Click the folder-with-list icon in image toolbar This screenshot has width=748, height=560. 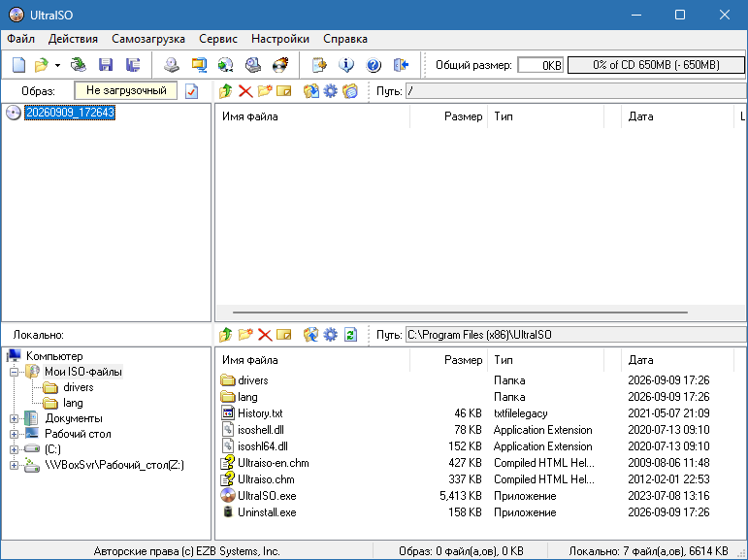(350, 90)
